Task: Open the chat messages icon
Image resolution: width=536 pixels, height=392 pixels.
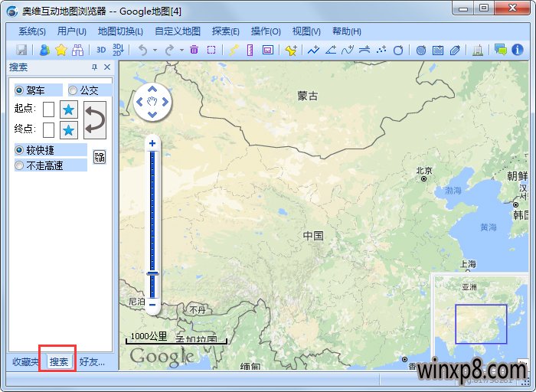Action: (x=501, y=50)
